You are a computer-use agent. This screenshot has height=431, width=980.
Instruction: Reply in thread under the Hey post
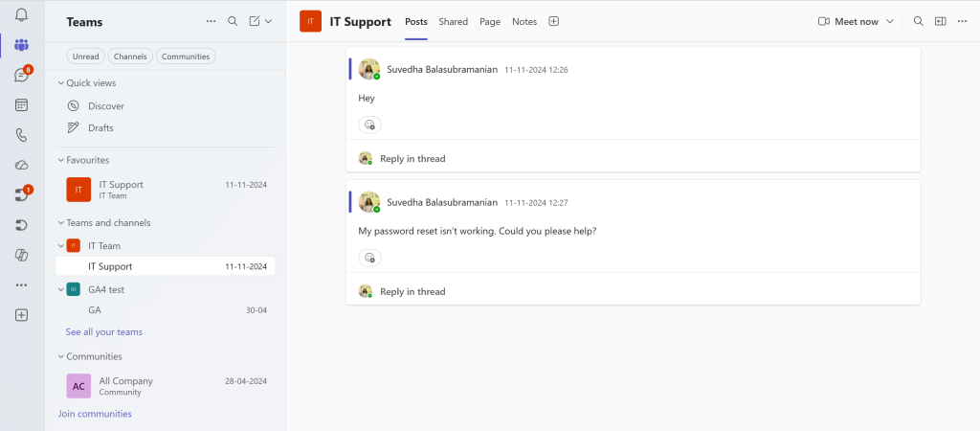point(412,159)
